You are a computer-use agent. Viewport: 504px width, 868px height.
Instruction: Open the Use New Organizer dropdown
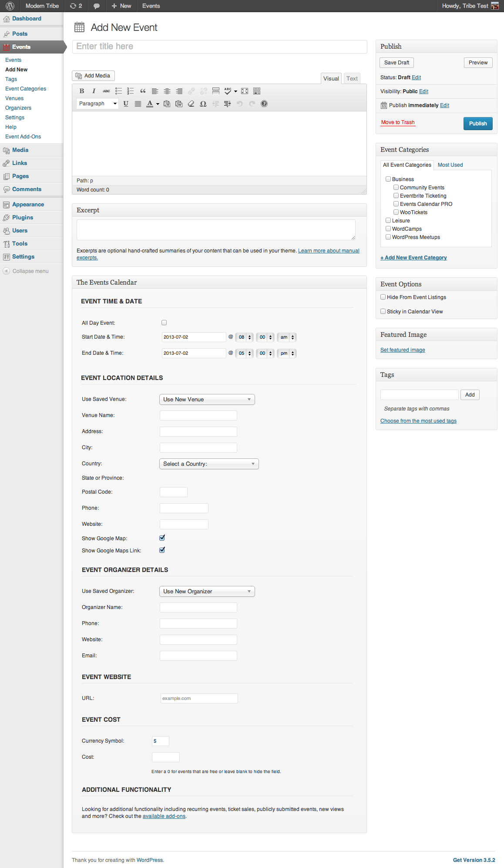click(x=207, y=592)
